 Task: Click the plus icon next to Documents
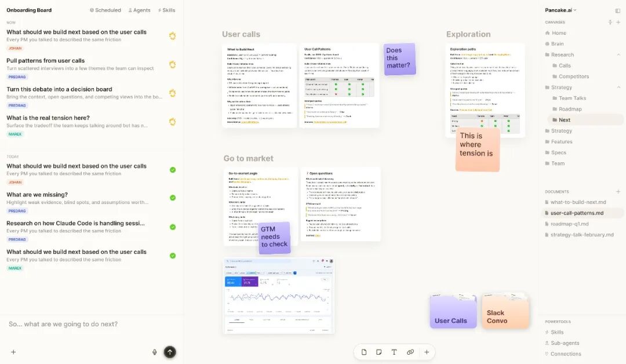pos(618,192)
